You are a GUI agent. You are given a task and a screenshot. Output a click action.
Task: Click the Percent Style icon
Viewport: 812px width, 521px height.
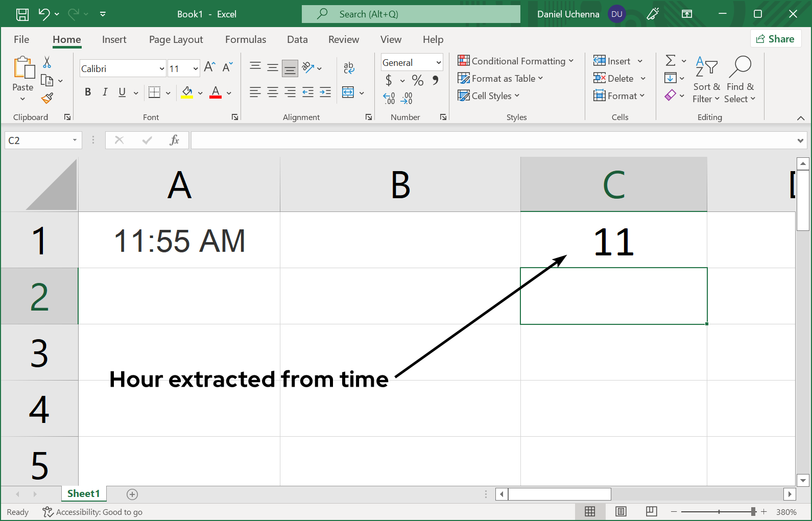pyautogui.click(x=417, y=80)
